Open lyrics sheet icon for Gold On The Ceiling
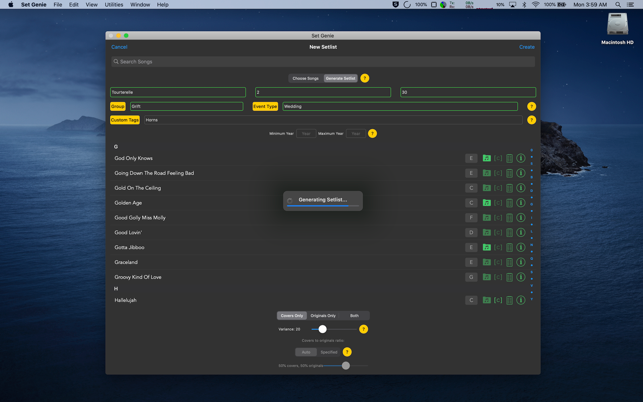 509,188
